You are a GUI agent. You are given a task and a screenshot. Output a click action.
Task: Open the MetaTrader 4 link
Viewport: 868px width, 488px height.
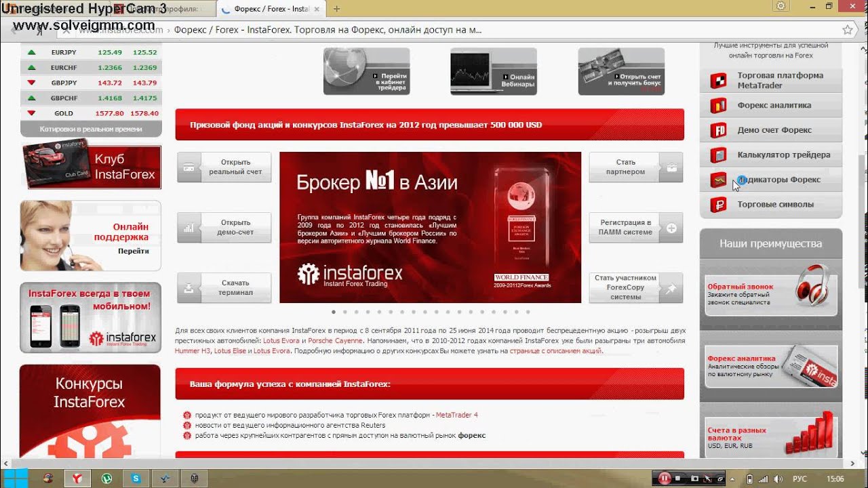point(456,415)
